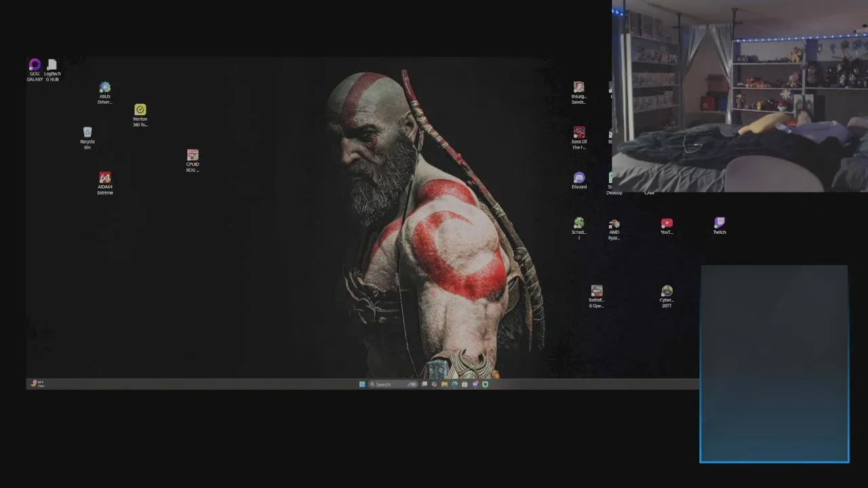This screenshot has width=868, height=488.
Task: Open File Explorer from the taskbar
Action: (444, 384)
